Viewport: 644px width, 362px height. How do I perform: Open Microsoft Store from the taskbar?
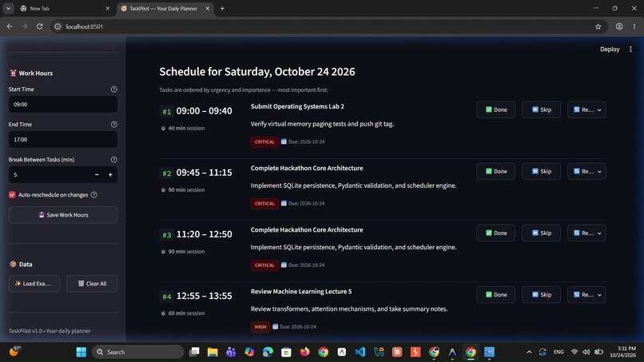(286, 352)
